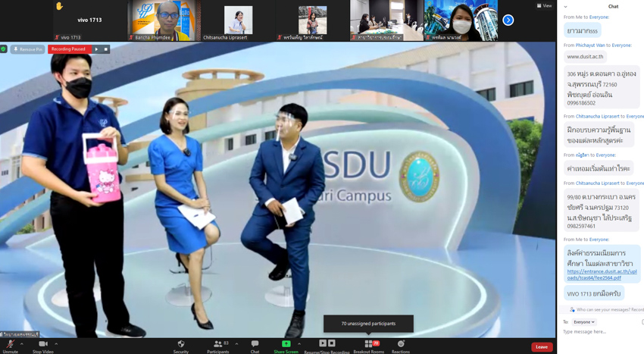This screenshot has height=354, width=644.
Task: Collapse chat panel using top chevron
Action: coord(565,7)
